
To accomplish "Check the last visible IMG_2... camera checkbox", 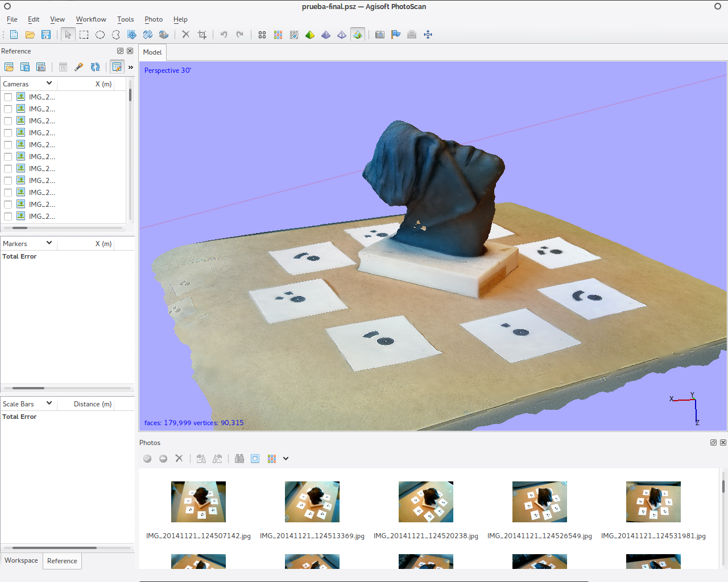I will pos(8,217).
